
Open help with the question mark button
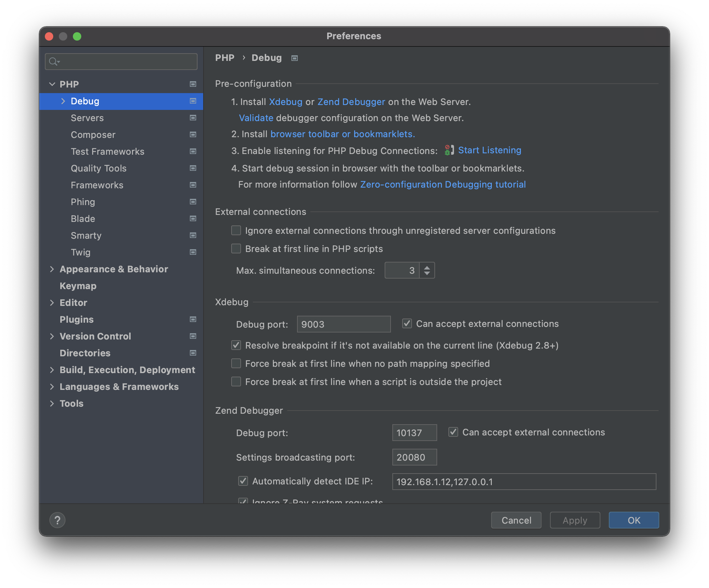[x=57, y=520]
